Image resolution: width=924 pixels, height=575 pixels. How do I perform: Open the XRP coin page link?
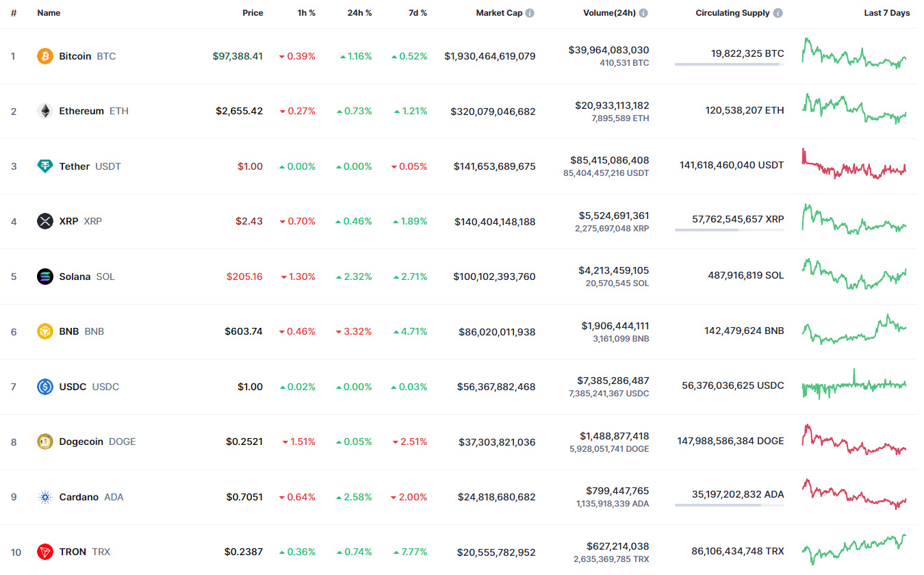point(68,221)
